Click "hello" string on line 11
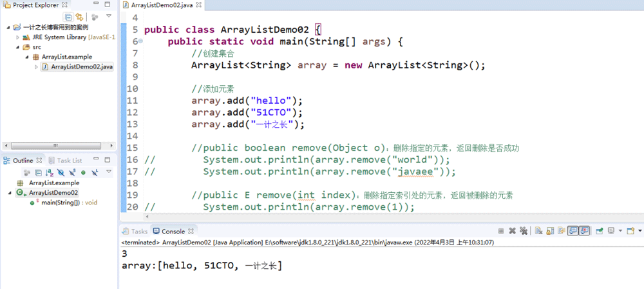This screenshot has height=289, width=644. pos(274,101)
